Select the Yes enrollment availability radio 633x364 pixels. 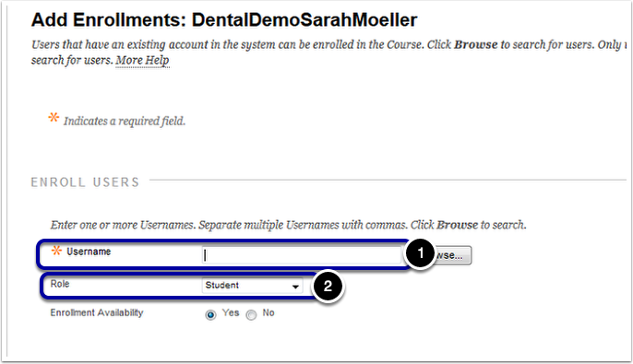(x=210, y=314)
